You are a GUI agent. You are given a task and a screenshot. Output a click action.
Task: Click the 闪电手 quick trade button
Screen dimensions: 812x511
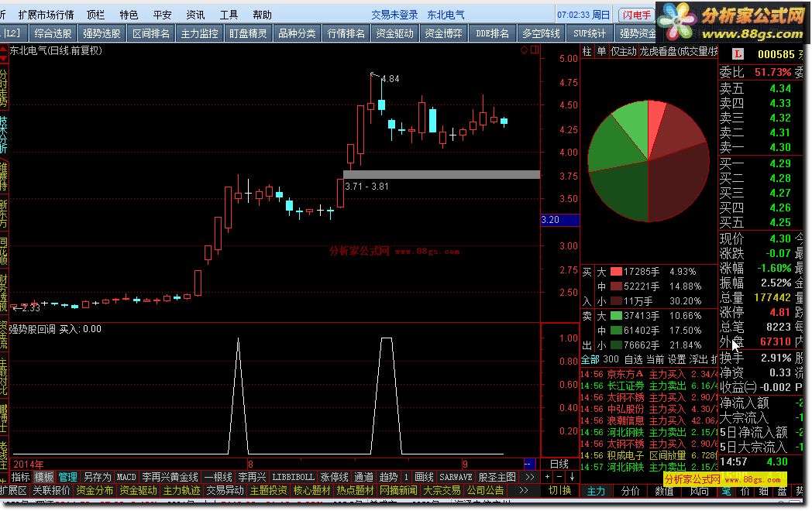click(x=636, y=15)
